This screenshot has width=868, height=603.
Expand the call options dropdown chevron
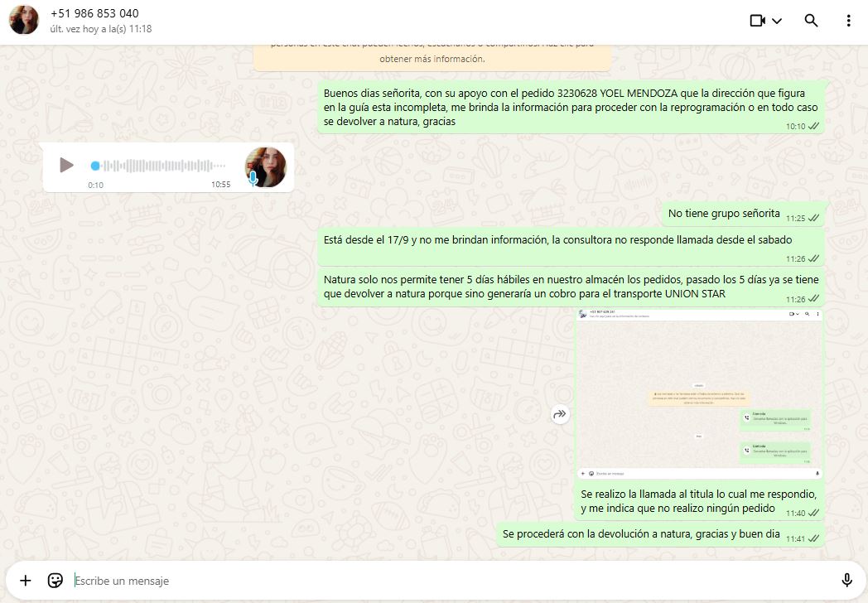click(777, 22)
